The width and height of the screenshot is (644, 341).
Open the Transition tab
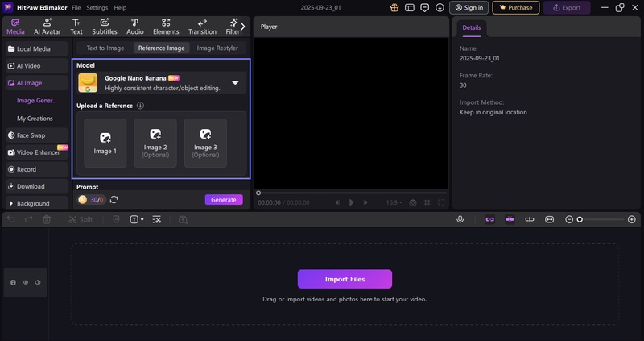point(202,27)
